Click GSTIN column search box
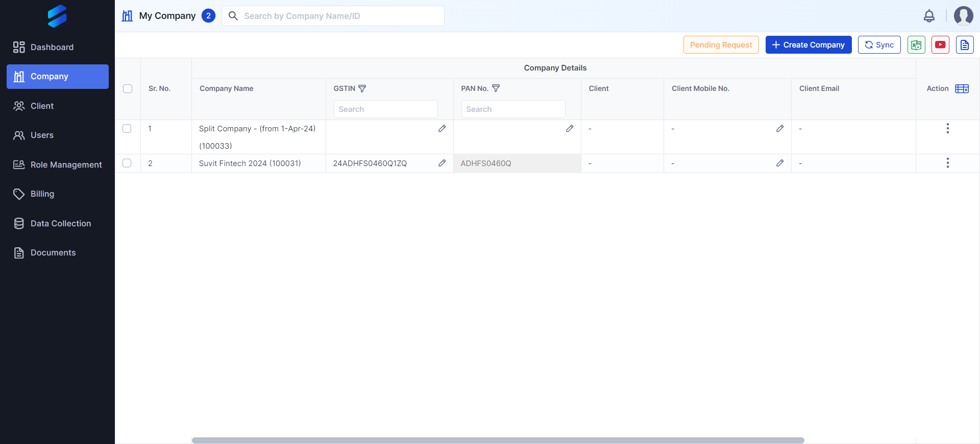The height and width of the screenshot is (444, 980). tap(385, 109)
